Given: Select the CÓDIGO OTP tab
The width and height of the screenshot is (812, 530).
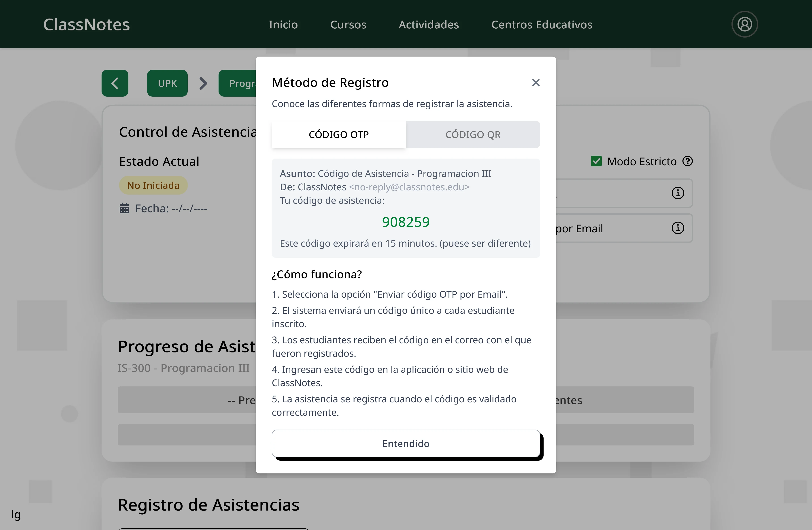Looking at the screenshot, I should [338, 134].
